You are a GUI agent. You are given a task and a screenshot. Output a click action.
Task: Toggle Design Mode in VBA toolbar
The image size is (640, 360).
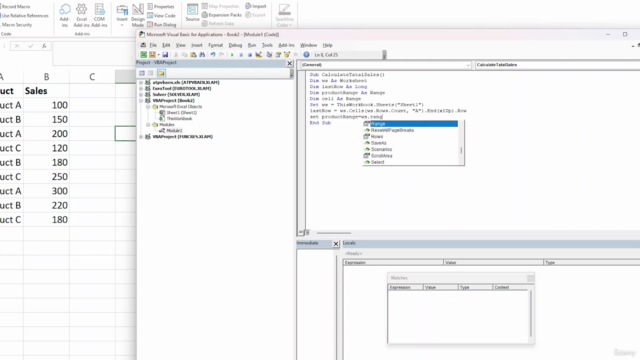[x=258, y=55]
